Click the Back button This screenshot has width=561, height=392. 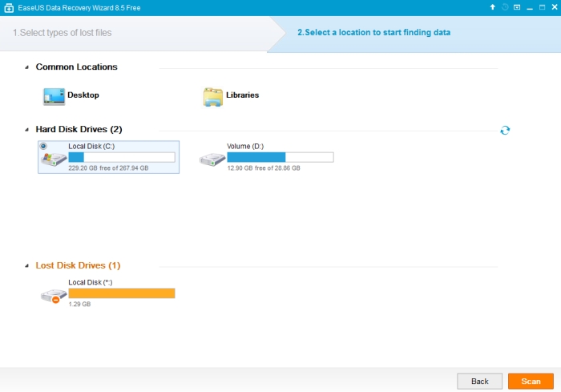click(479, 382)
